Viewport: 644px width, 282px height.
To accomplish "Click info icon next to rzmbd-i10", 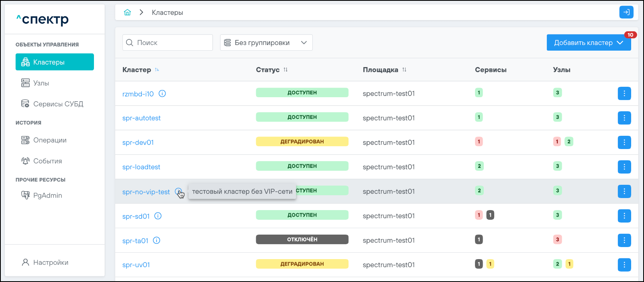I will pyautogui.click(x=162, y=94).
